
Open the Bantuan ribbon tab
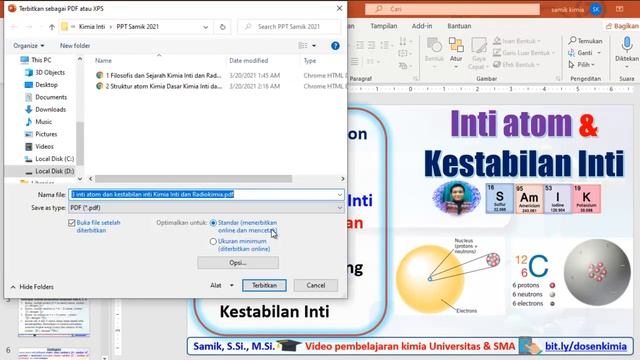[x=459, y=26]
